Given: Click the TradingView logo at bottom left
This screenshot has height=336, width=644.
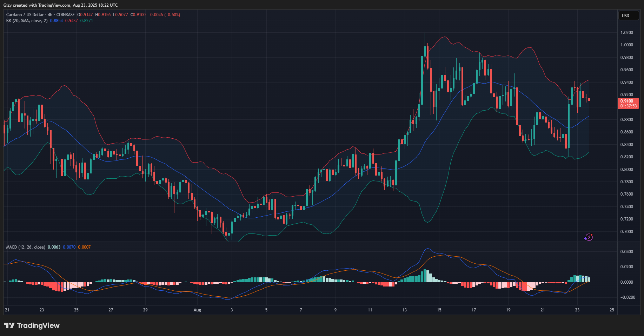Looking at the screenshot, I should click(32, 325).
